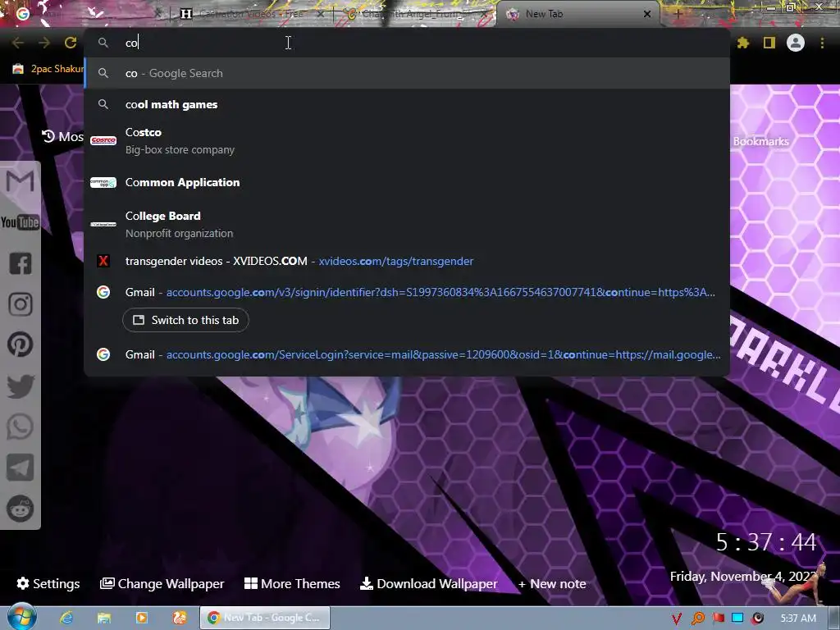This screenshot has width=840, height=630.
Task: Select the New Tab browser tab
Action: [x=578, y=15]
